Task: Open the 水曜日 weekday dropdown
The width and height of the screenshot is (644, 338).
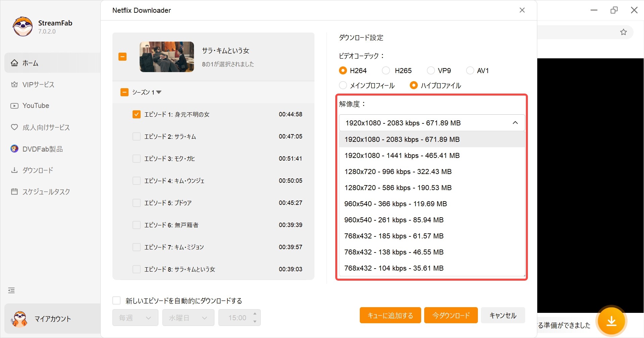Action: coord(188,318)
